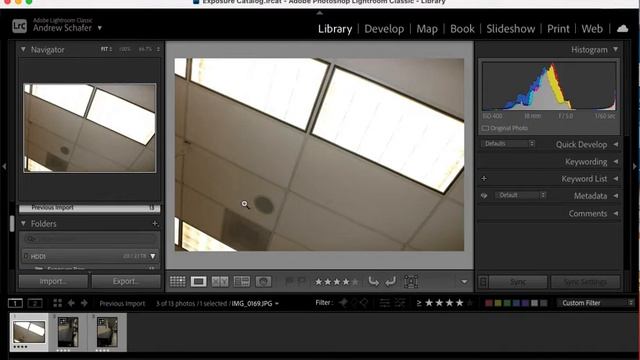Select Previous Import catalog row
640x360 pixels.
point(89,208)
